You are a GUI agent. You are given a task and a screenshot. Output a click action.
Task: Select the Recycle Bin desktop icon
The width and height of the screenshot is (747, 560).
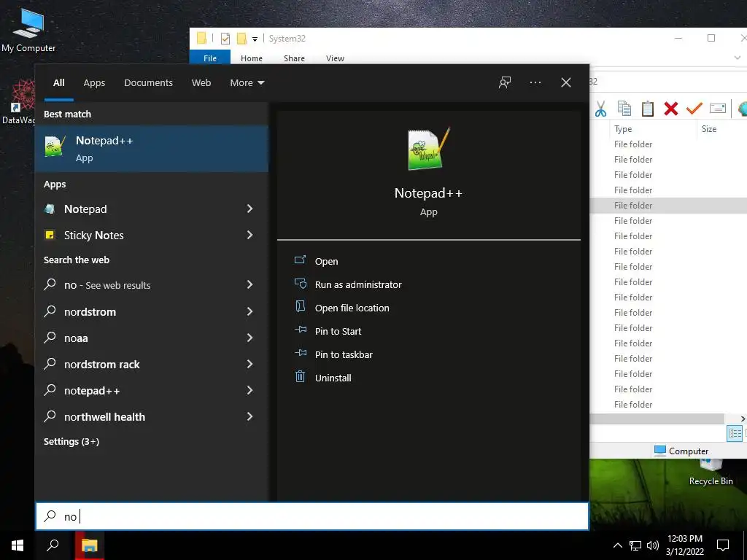[x=711, y=472]
